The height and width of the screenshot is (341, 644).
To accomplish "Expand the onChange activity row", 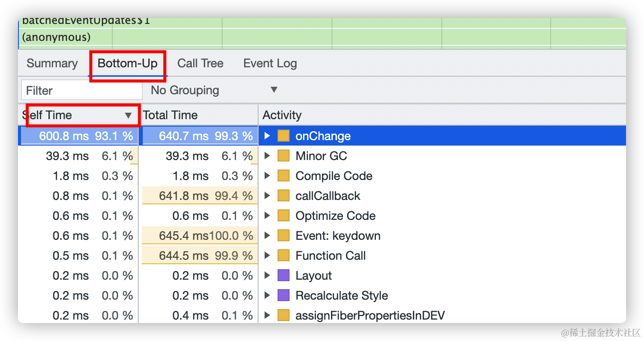I will point(267,136).
